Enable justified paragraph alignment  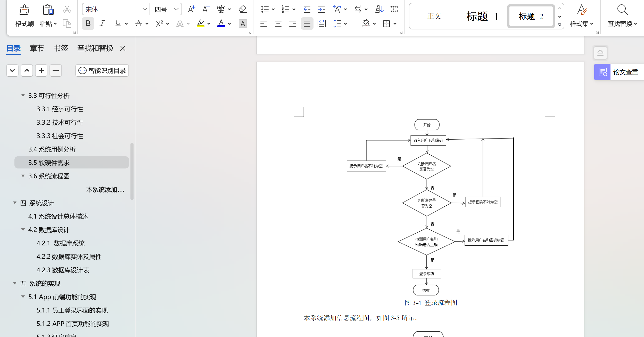click(x=307, y=24)
